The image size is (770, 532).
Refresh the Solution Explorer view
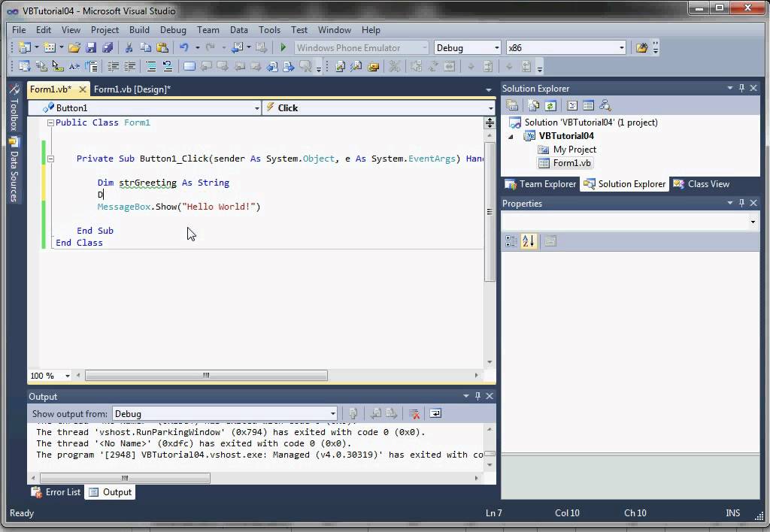tap(550, 106)
